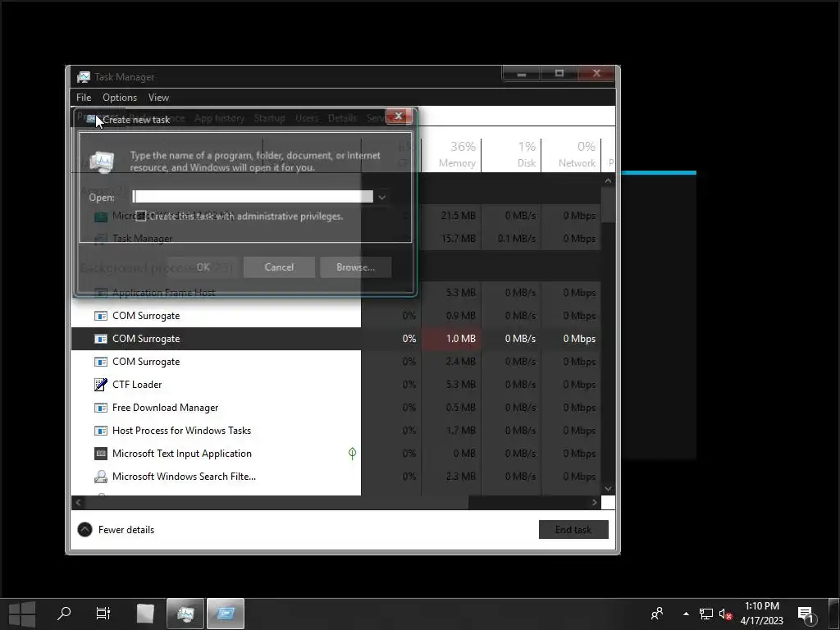Click Fewer details label
The image size is (840, 630).
tap(126, 530)
